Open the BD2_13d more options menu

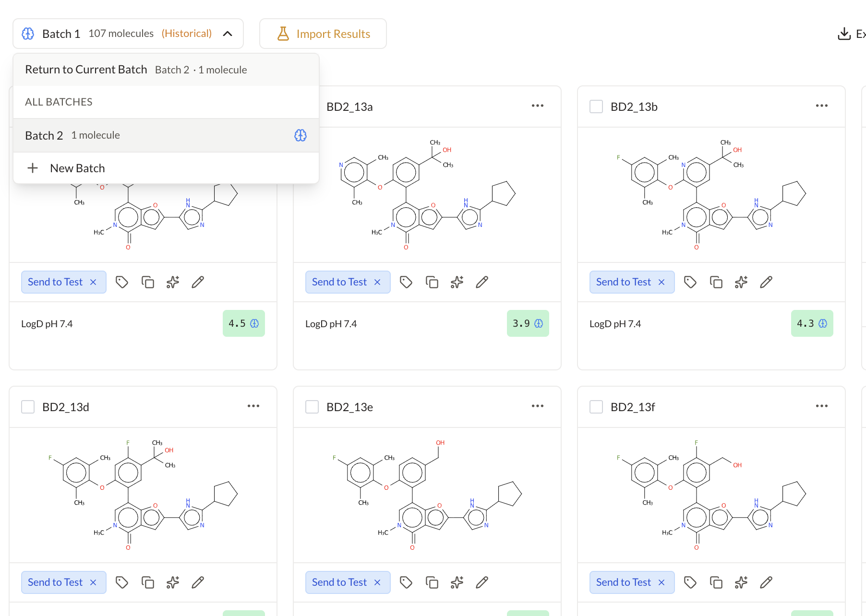coord(253,406)
